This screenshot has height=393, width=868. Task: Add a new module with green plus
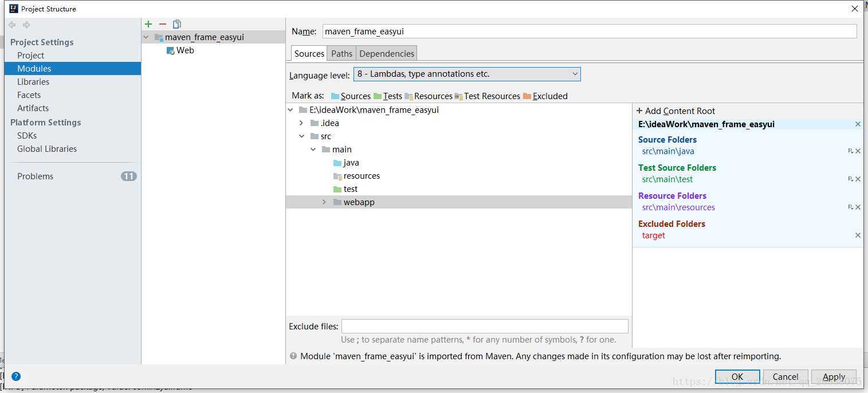pos(148,24)
